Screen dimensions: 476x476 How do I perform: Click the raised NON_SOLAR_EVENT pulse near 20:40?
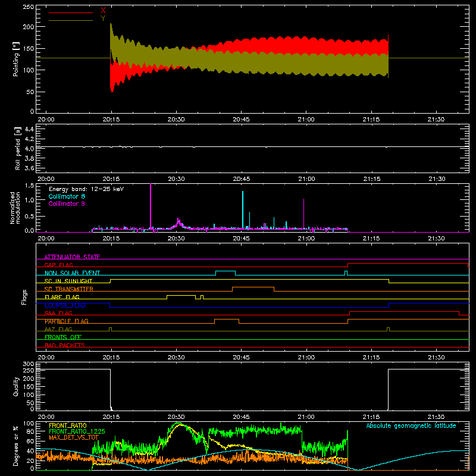(x=226, y=271)
